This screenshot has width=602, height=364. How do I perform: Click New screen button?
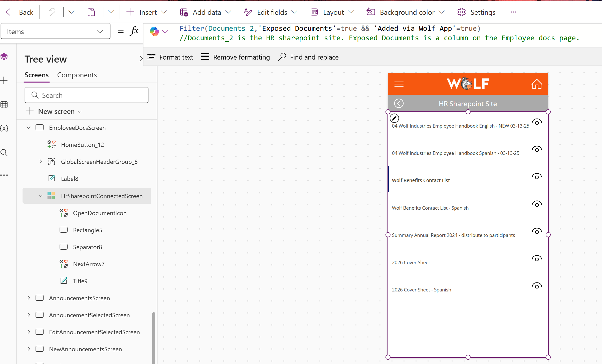coord(54,111)
